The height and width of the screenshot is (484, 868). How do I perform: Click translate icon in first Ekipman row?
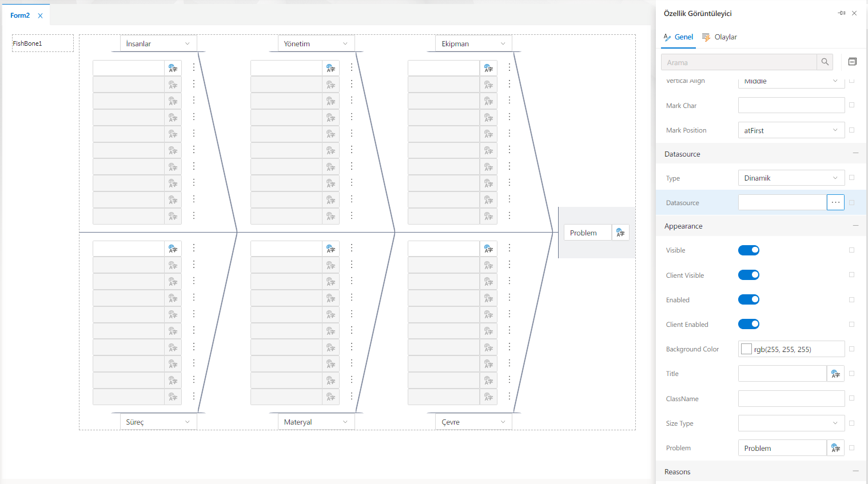488,68
